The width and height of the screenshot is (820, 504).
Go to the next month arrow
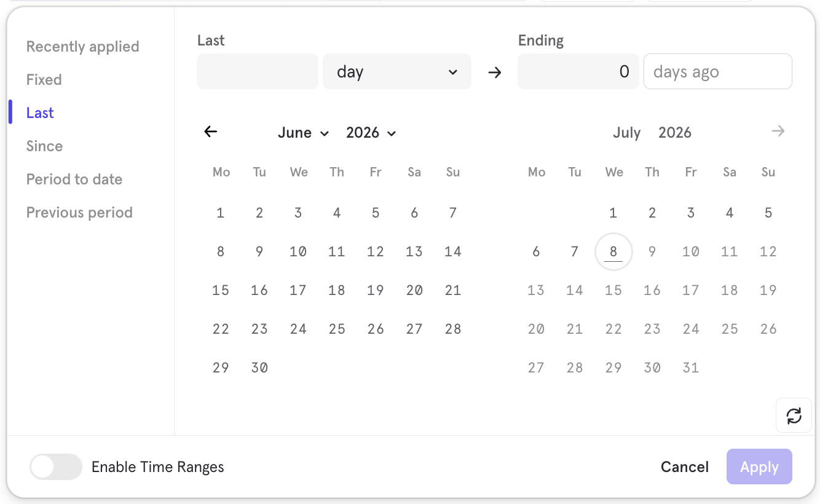click(778, 132)
